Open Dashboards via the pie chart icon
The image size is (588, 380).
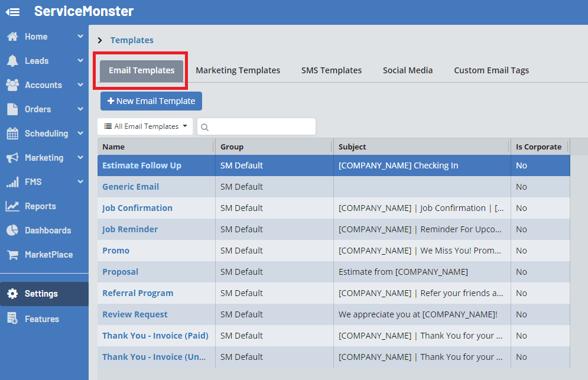click(12, 230)
